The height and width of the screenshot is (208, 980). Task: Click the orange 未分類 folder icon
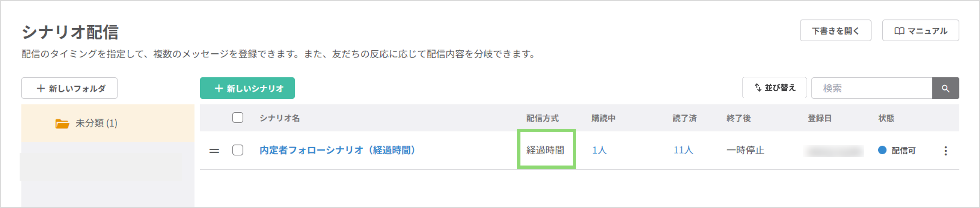[62, 124]
